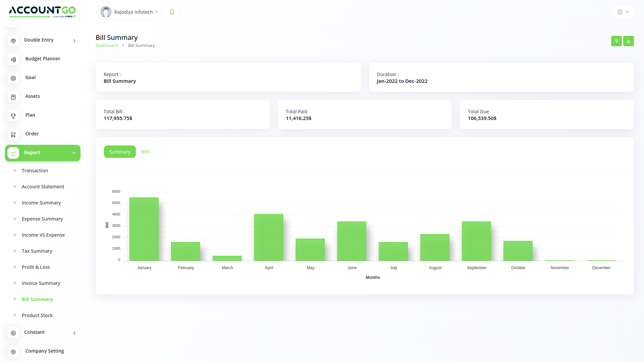The width and height of the screenshot is (644, 362).
Task: Expand the Double Entry submenu chevron
Action: coord(74,41)
